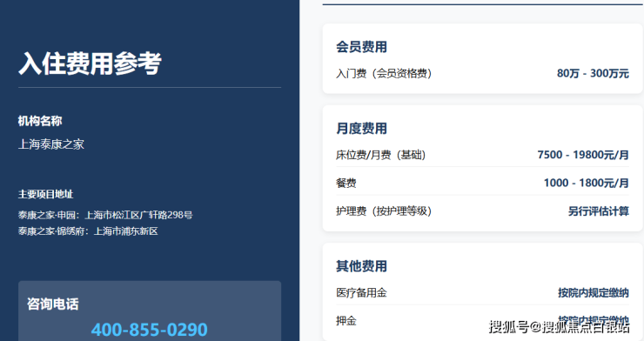Click the value 7500 - 19800元/月

pos(583,155)
